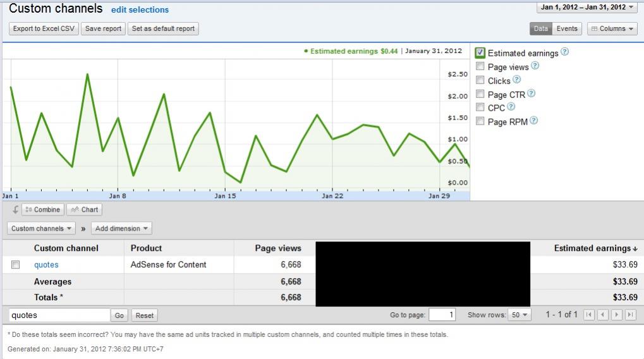The image size is (644, 359).
Task: Click the move-up arrow icon beside Combine
Action: [x=15, y=209]
